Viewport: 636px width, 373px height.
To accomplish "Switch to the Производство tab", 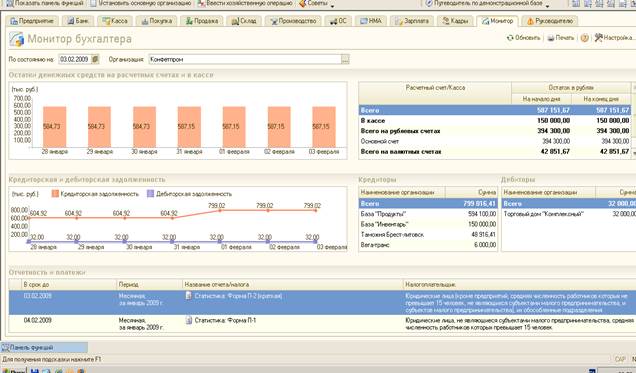I will tap(294, 21).
